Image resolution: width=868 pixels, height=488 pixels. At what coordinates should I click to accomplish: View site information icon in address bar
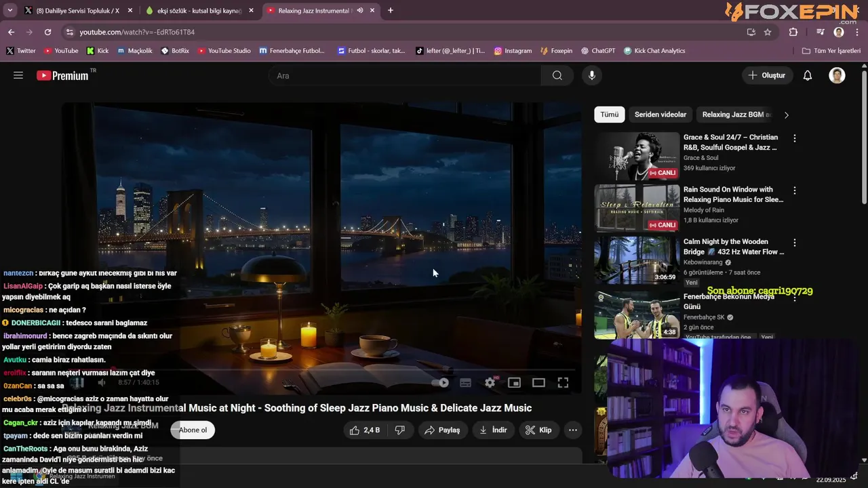[70, 32]
